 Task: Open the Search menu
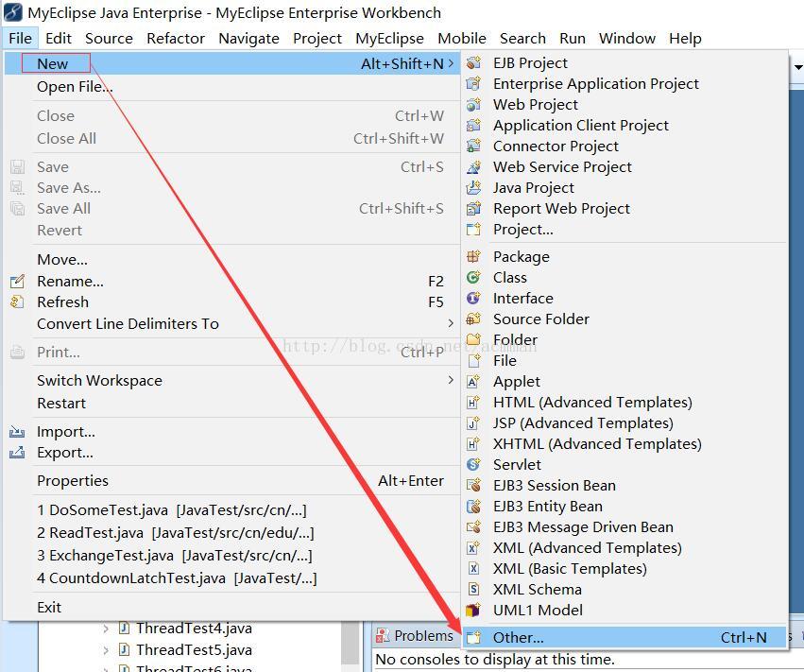click(522, 39)
